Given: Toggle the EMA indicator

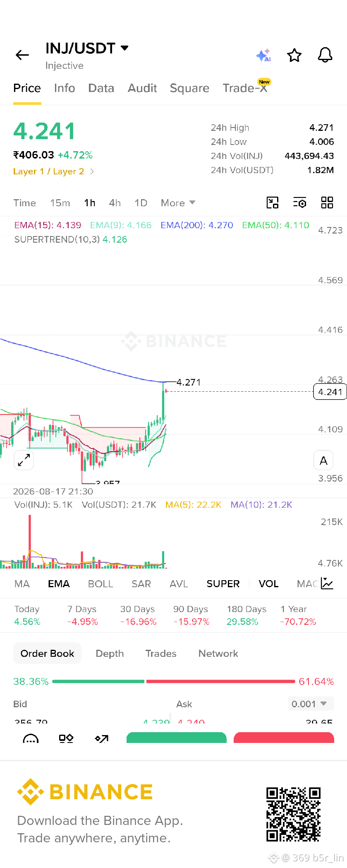Looking at the screenshot, I should coord(59,584).
